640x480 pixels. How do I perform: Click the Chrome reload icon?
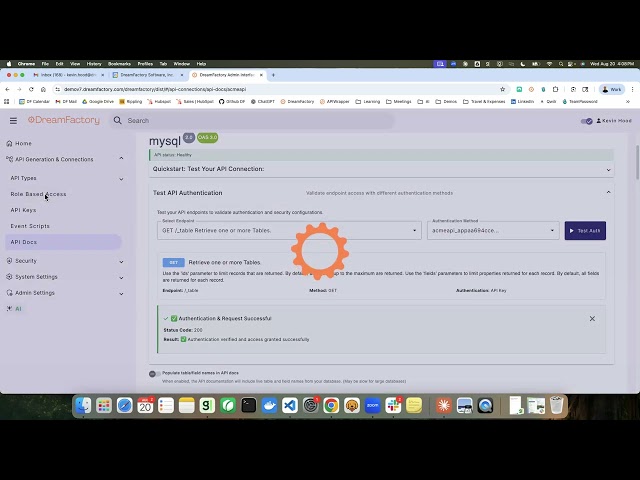coord(31,89)
